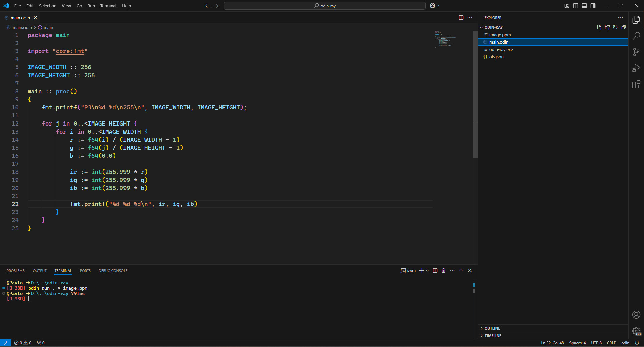The image size is (644, 347).
Task: Open the Terminal menu
Action: [x=108, y=6]
